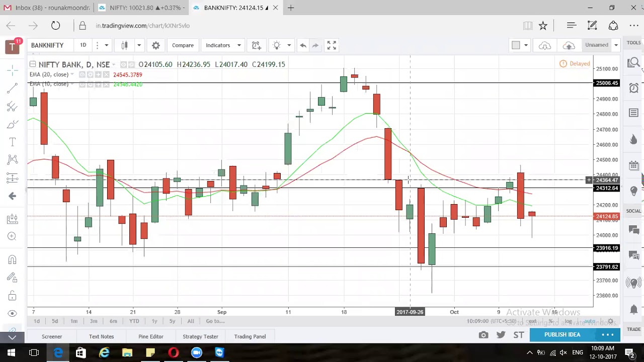The height and width of the screenshot is (362, 644).
Task: Toggle stay in drawing mode
Action: [12, 278]
